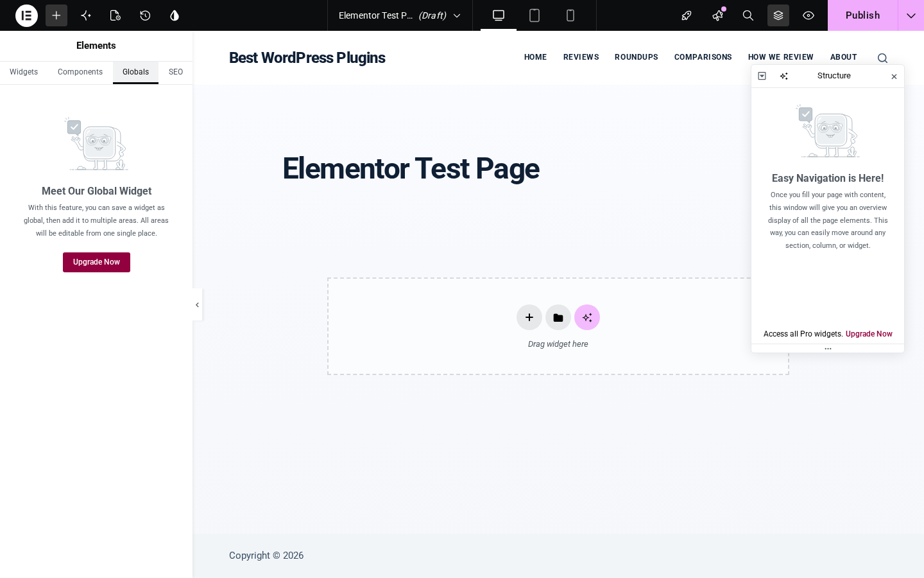Collapse the Elements panel with side arrow
Image resolution: width=924 pixels, height=578 pixels.
point(197,305)
